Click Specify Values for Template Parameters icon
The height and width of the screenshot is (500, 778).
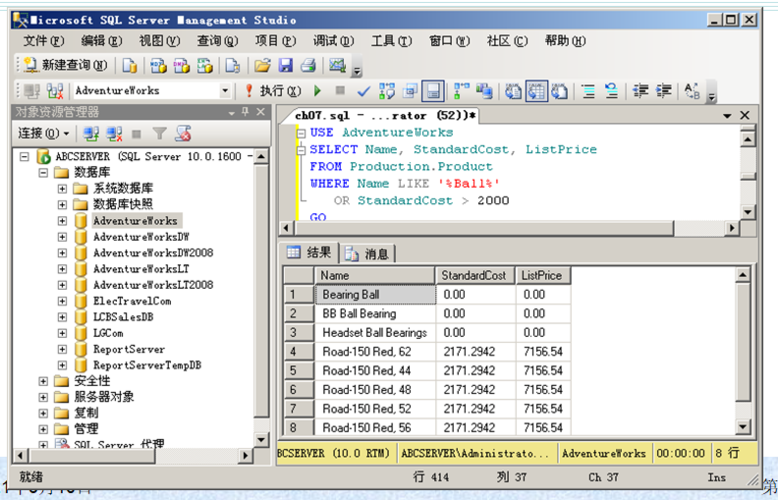(692, 91)
